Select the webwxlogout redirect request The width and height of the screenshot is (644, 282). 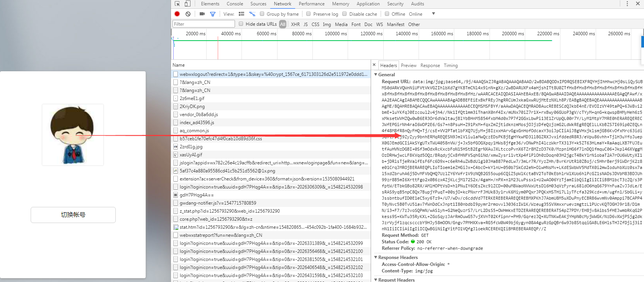[x=271, y=74]
